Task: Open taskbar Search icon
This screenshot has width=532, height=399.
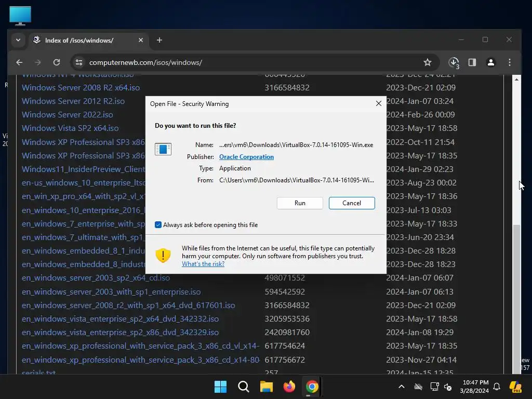Action: coord(243,387)
